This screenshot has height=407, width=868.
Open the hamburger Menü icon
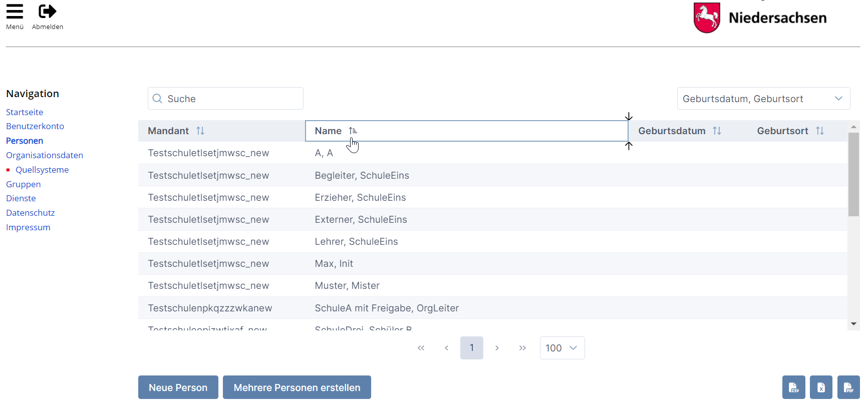(15, 12)
